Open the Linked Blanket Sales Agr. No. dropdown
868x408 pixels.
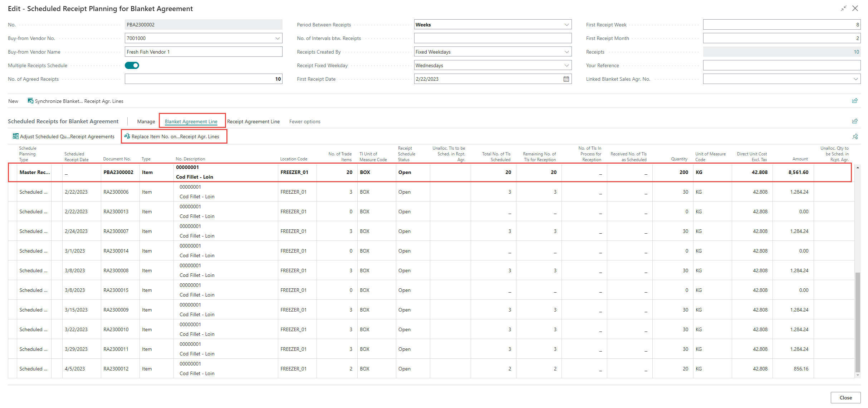(x=855, y=79)
